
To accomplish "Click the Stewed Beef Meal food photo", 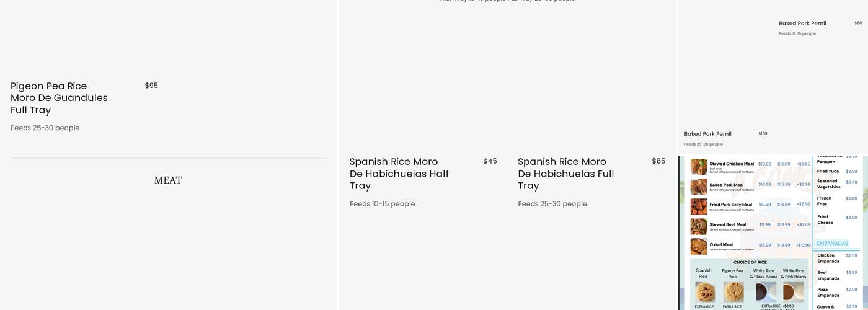I will pos(699,226).
